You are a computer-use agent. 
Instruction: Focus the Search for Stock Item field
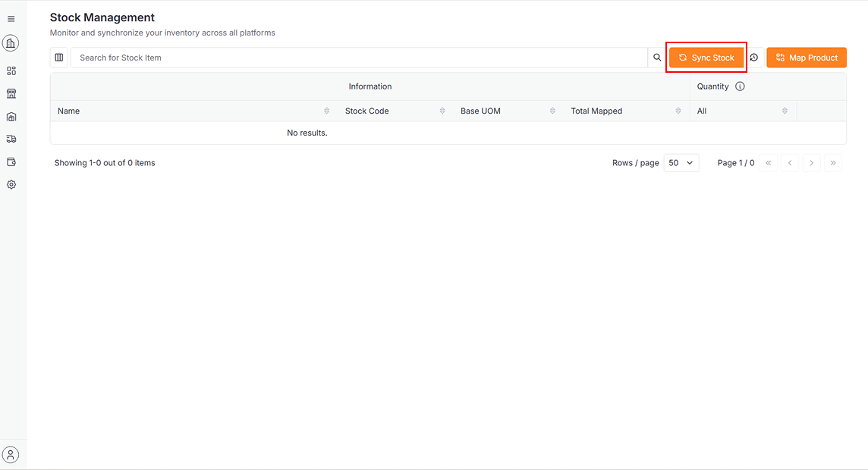pyautogui.click(x=358, y=58)
